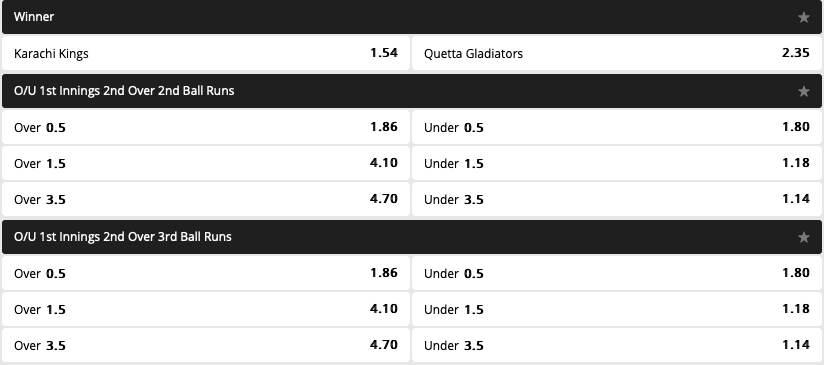Favorite the Winner market with star icon
The width and height of the screenshot is (824, 365).
804,17
